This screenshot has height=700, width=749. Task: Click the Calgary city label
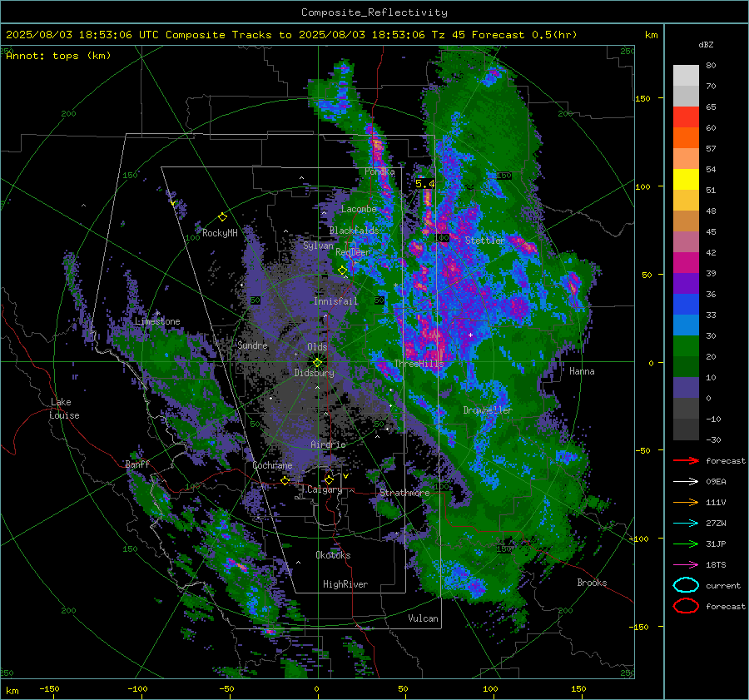click(325, 489)
